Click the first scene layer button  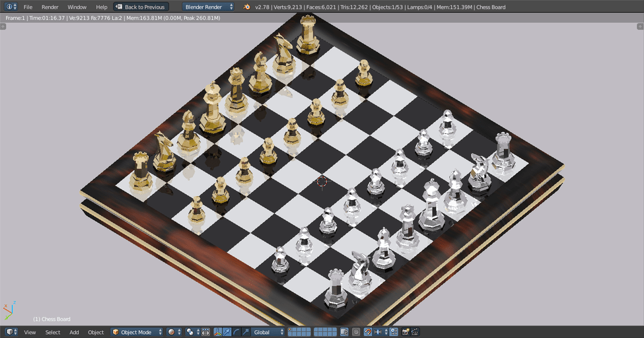click(x=291, y=330)
